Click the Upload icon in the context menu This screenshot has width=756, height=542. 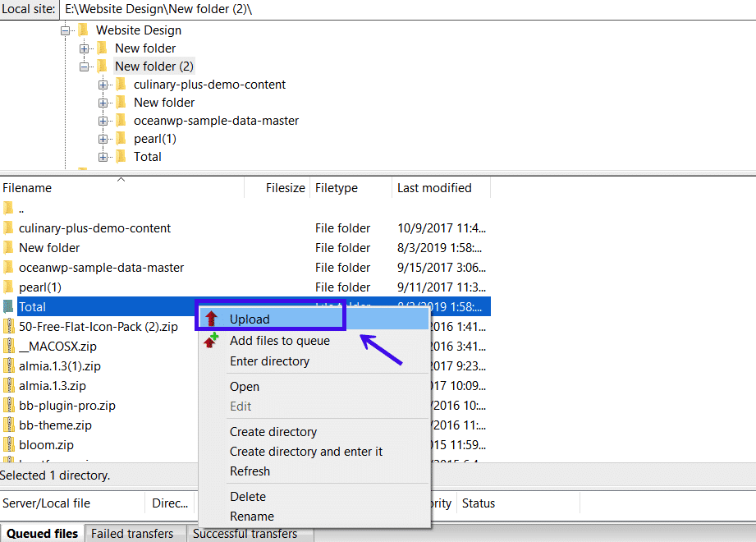coord(212,316)
